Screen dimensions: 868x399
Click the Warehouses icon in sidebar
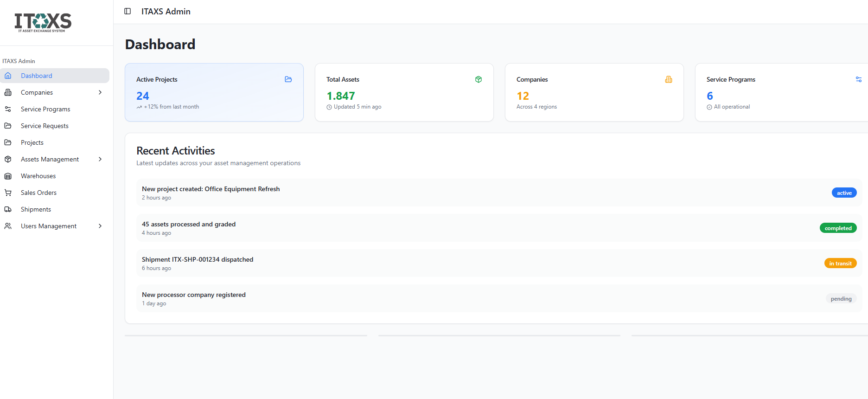[8, 176]
